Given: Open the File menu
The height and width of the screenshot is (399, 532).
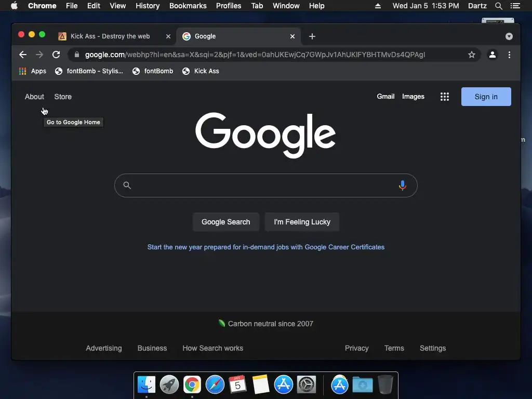Looking at the screenshot, I should click(x=72, y=6).
